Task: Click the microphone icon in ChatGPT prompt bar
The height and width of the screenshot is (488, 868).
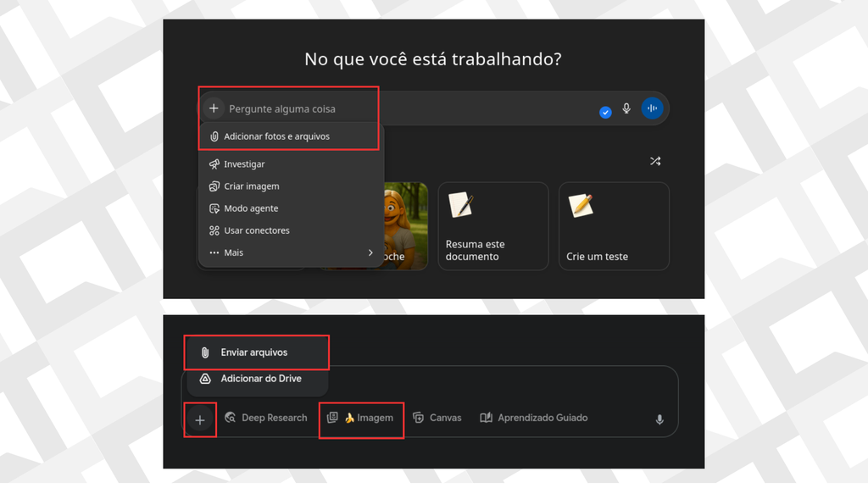Action: pyautogui.click(x=626, y=108)
